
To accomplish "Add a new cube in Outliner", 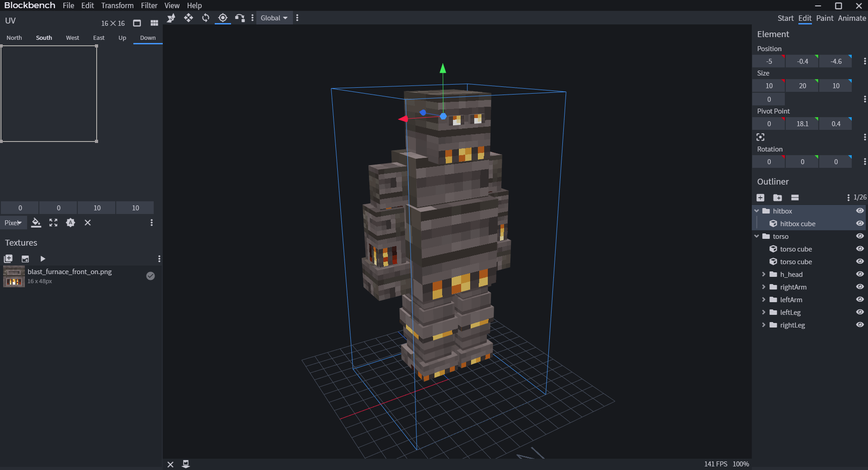I will tap(760, 198).
